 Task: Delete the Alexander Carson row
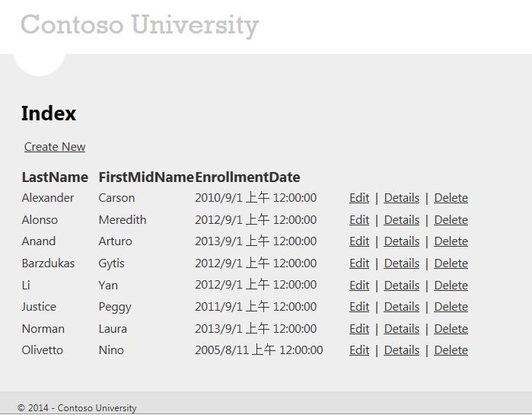(x=451, y=198)
